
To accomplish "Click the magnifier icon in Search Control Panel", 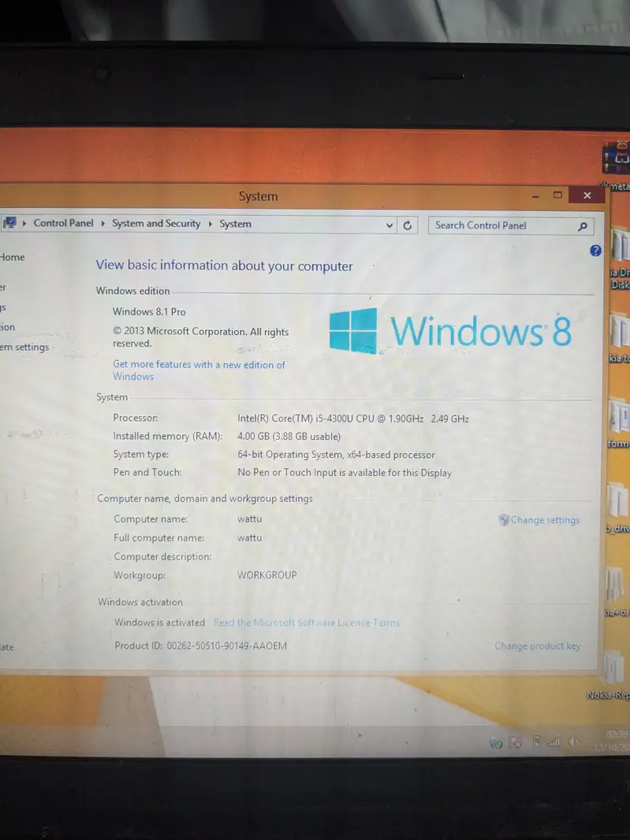I will point(583,226).
